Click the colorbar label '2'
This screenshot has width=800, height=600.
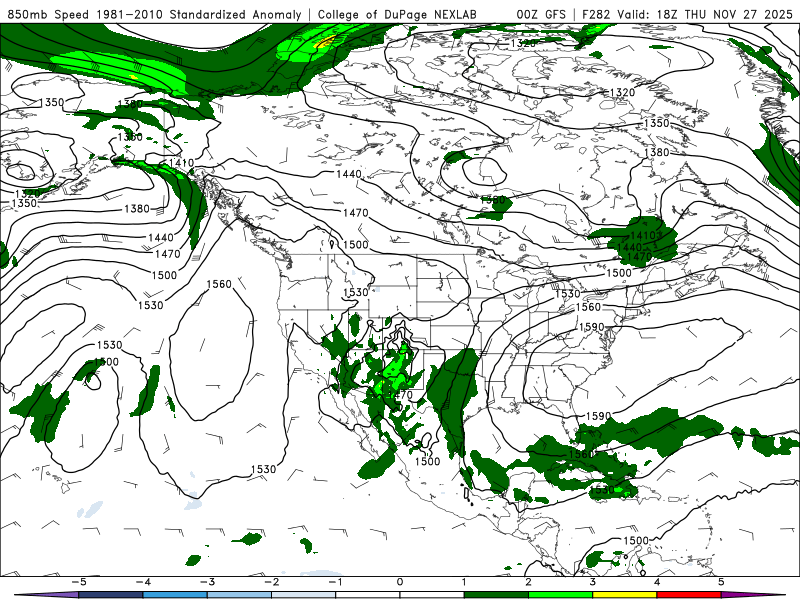pyautogui.click(x=529, y=582)
